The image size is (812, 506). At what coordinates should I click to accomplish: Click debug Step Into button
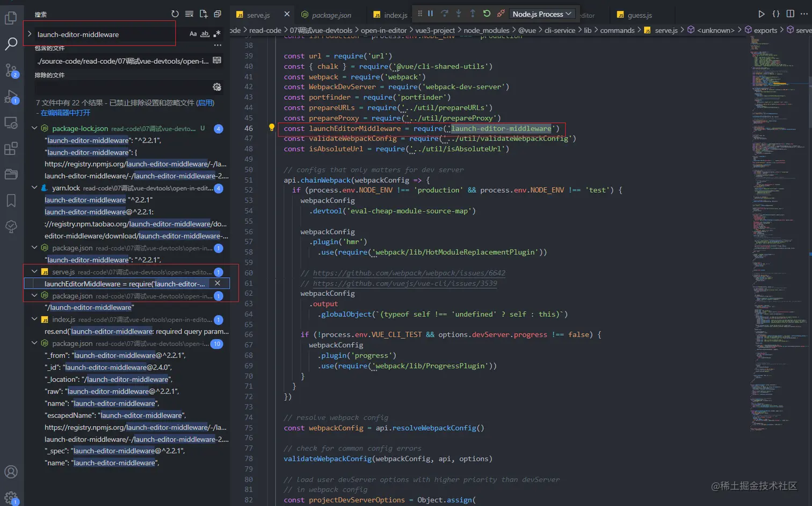pyautogui.click(x=458, y=13)
